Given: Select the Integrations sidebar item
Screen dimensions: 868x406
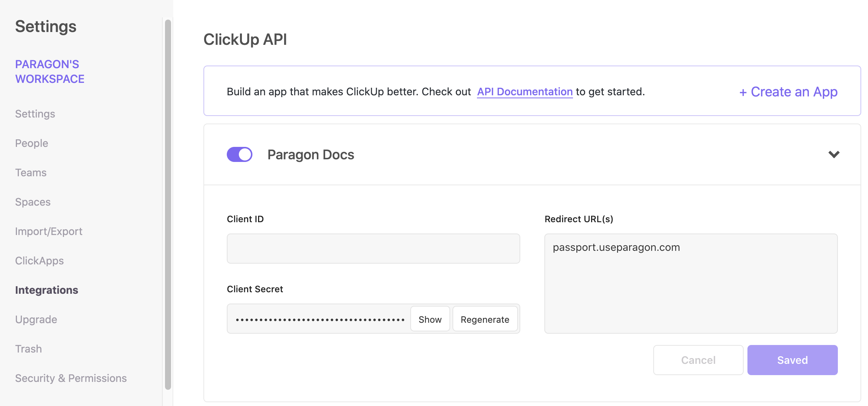Looking at the screenshot, I should click(47, 290).
